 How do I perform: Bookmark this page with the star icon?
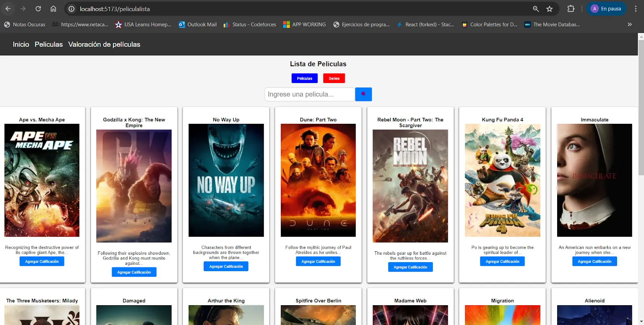point(549,9)
